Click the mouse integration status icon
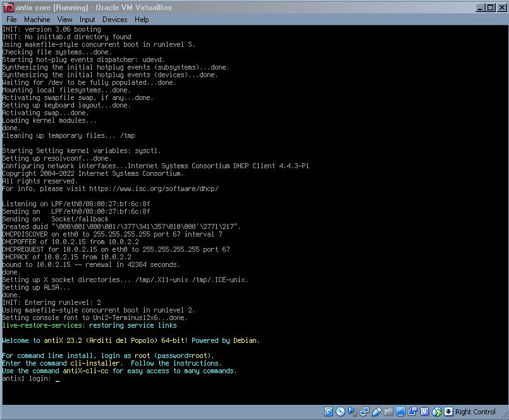The width and height of the screenshot is (509, 420). point(437,412)
